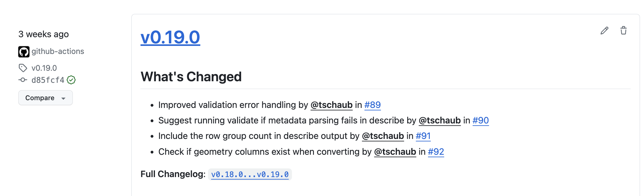Click the pencil edit release icon
This screenshot has height=196, width=644.
point(604,31)
